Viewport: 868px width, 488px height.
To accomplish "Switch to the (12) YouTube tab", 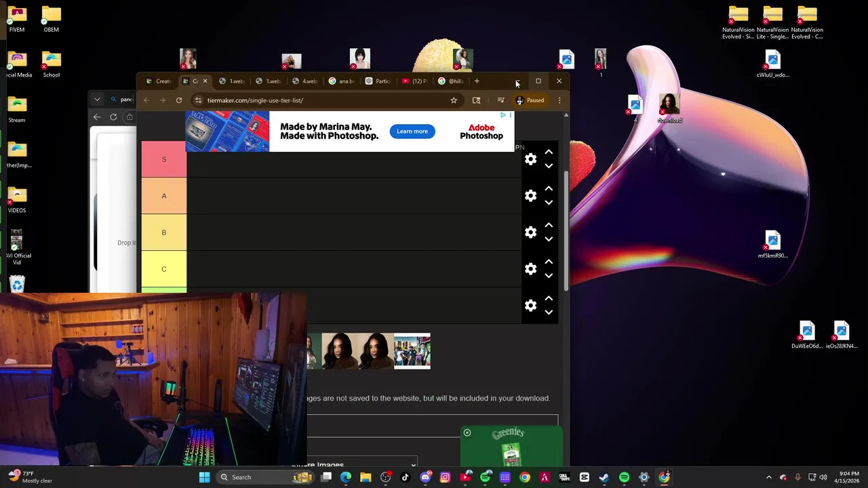I will [x=414, y=81].
